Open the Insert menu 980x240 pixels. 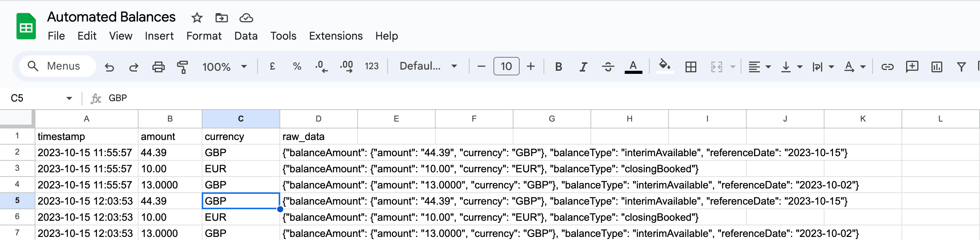[x=159, y=36]
